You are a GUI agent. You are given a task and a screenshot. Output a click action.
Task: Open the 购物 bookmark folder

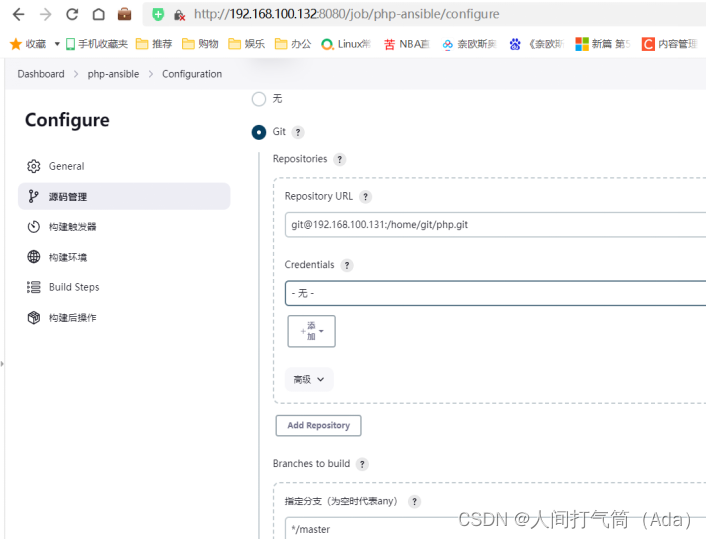(x=200, y=44)
